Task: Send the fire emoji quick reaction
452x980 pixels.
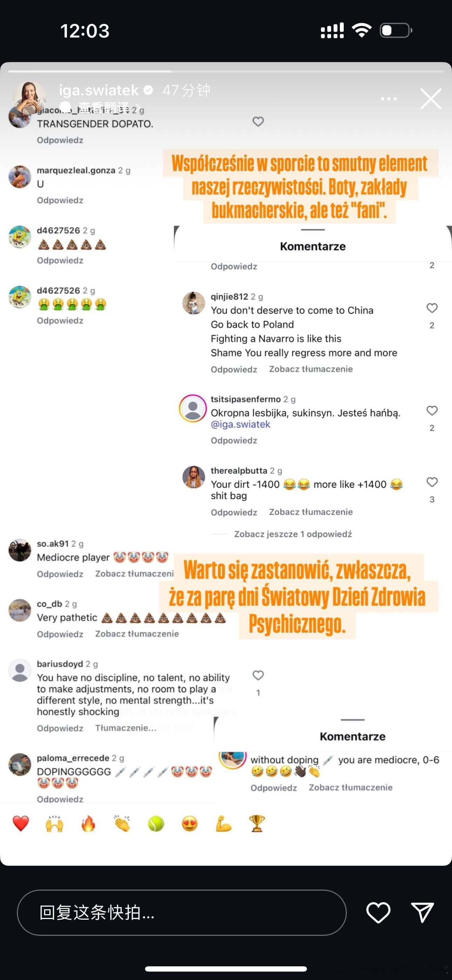Action: 88,824
